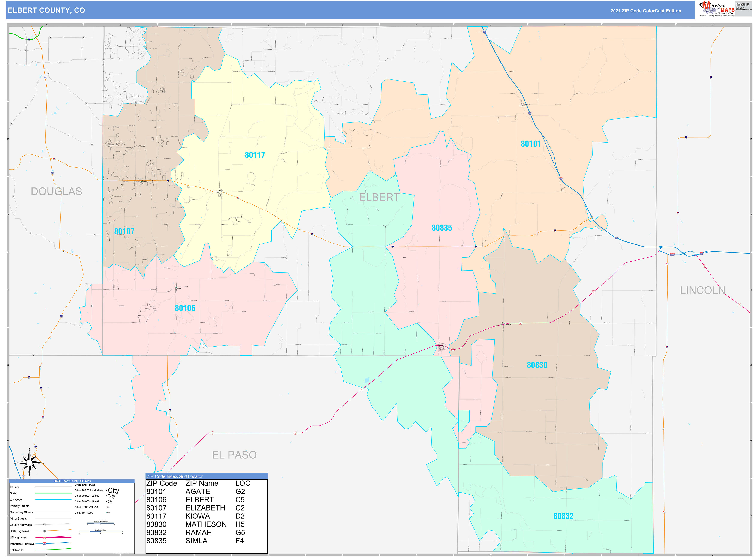
Task: Click the 2021 Elbert County, CO Map legend header
Action: pos(72,481)
